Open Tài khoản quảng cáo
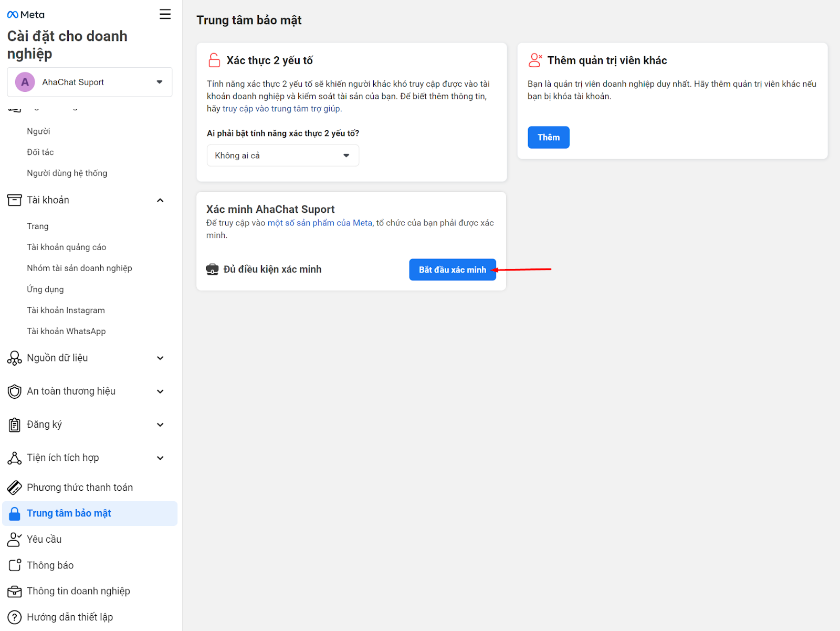Image resolution: width=840 pixels, height=631 pixels. point(67,247)
